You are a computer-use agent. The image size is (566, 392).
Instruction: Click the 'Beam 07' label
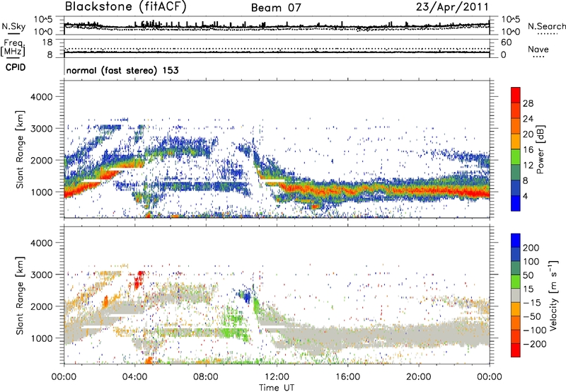(276, 8)
